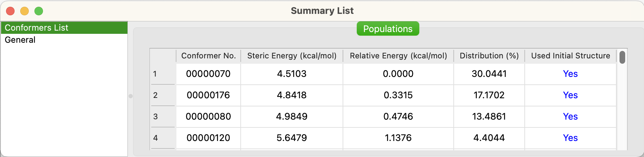This screenshot has width=644, height=157.
Task: Click conformer number 00000070 cell
Action: [208, 74]
